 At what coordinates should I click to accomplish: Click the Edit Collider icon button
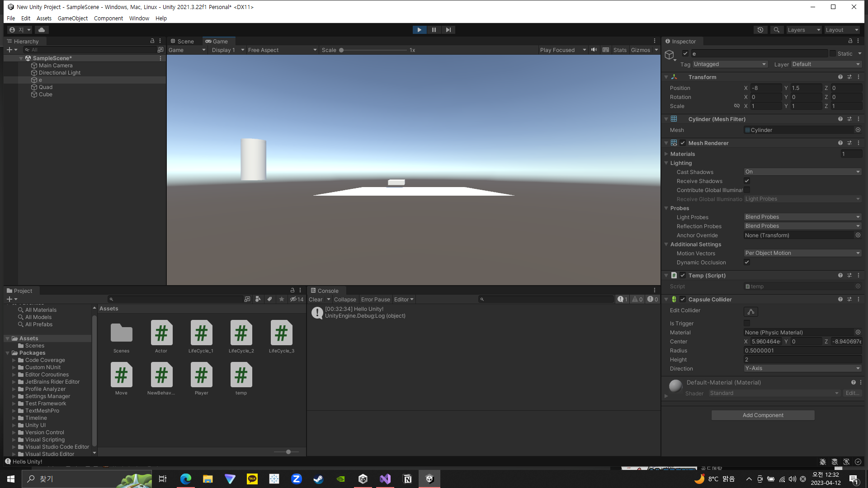750,312
